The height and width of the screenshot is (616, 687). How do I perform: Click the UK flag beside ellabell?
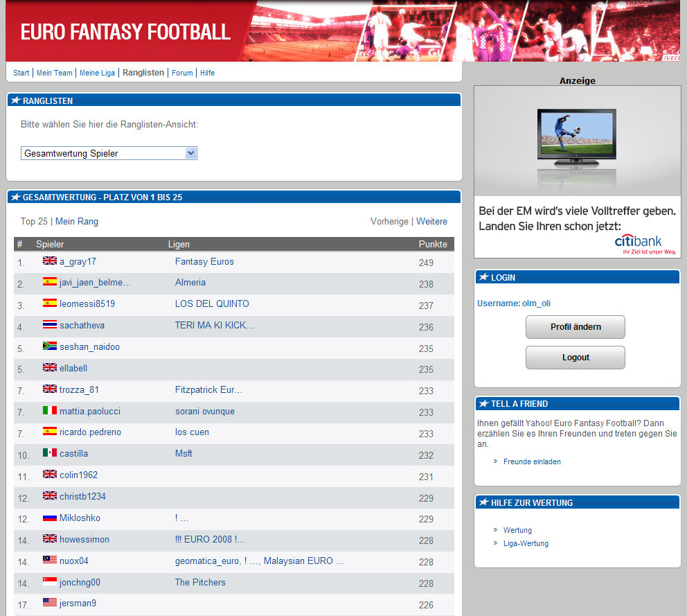tap(50, 367)
